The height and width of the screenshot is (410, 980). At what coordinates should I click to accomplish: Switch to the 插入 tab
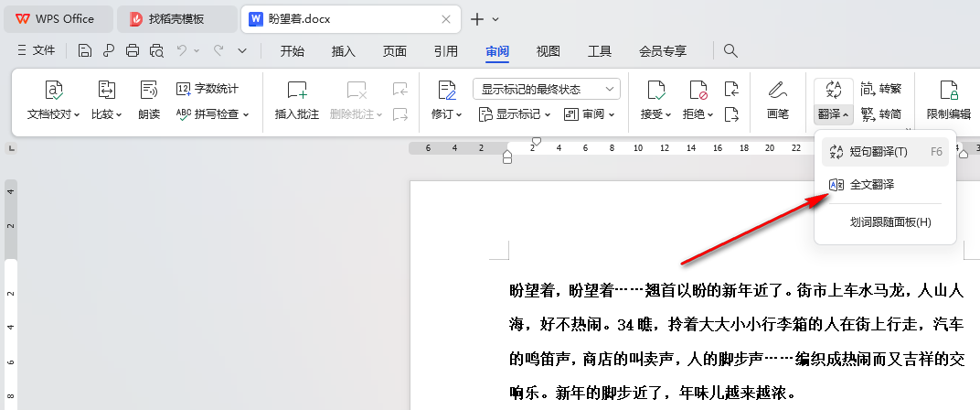point(343,51)
